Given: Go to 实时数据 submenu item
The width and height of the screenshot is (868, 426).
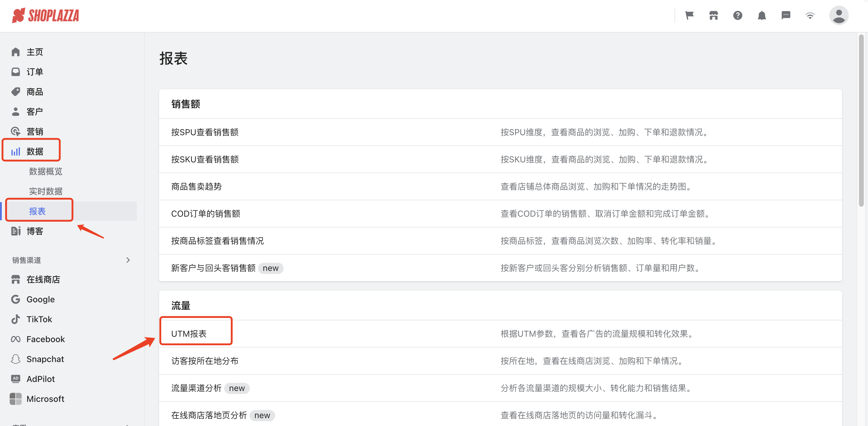Looking at the screenshot, I should (46, 191).
